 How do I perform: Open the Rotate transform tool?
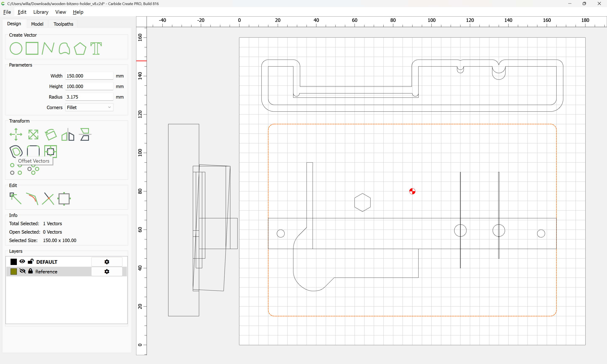click(x=51, y=134)
